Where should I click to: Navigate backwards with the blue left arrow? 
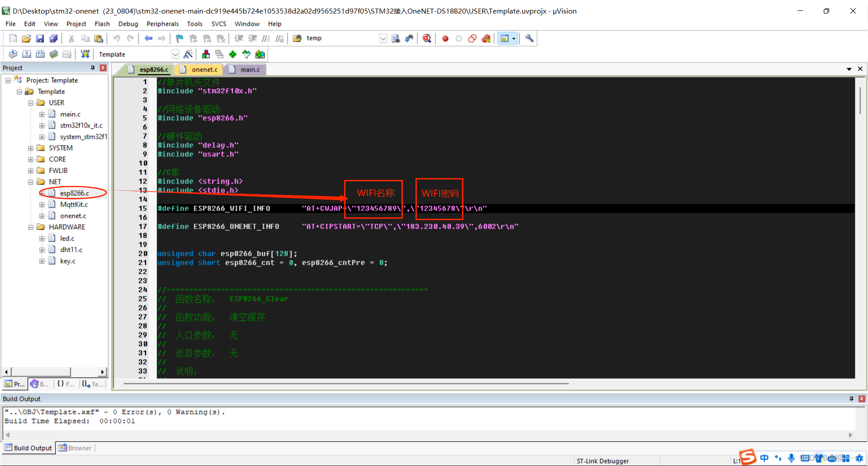point(148,38)
